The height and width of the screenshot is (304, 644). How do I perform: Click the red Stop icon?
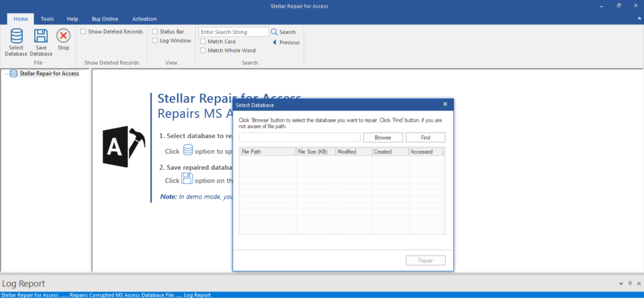click(64, 36)
